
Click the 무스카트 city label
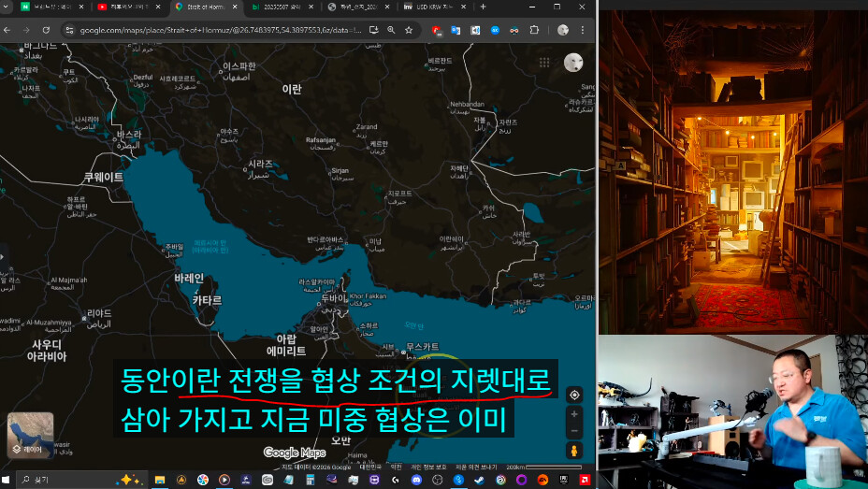point(423,346)
